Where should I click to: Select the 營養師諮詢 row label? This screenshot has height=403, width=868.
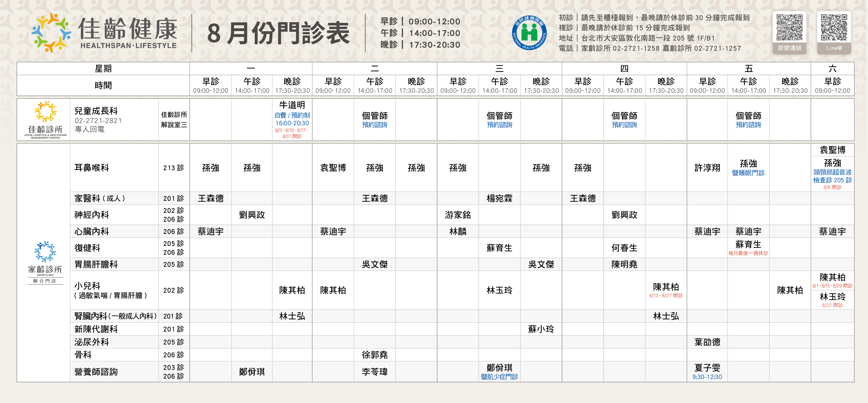click(96, 372)
